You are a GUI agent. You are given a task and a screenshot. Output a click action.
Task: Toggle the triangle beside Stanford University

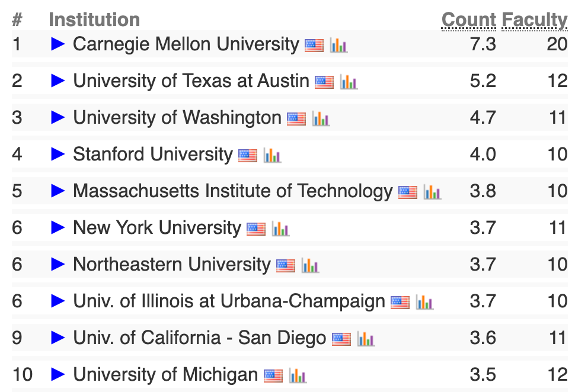point(57,155)
